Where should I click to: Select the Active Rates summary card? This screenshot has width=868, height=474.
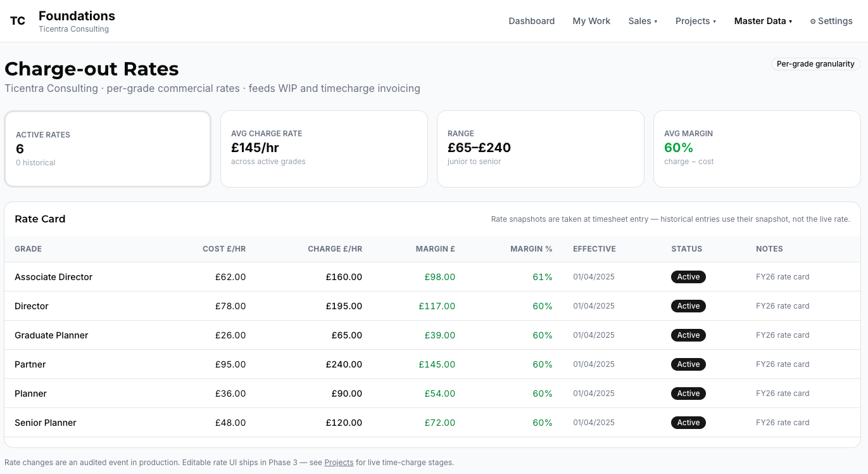[108, 149]
